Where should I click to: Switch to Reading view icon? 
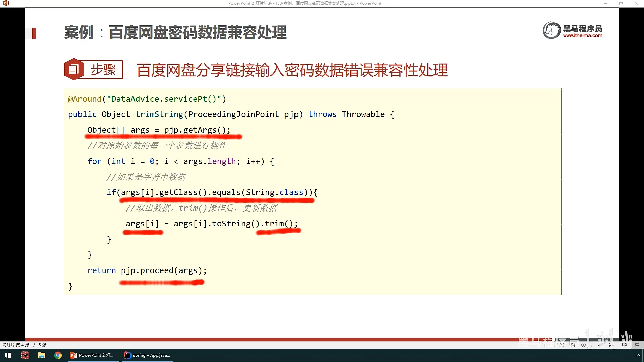[x=624, y=345]
